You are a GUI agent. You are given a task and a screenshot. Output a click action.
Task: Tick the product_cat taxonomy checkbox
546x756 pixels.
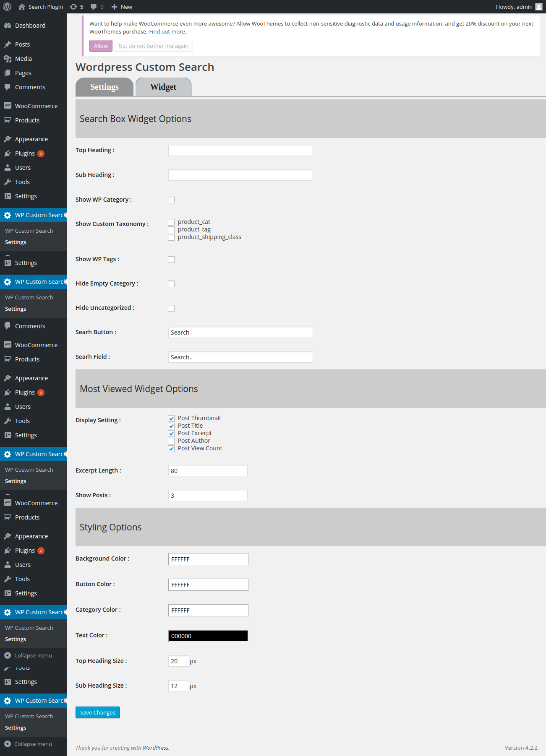(171, 222)
